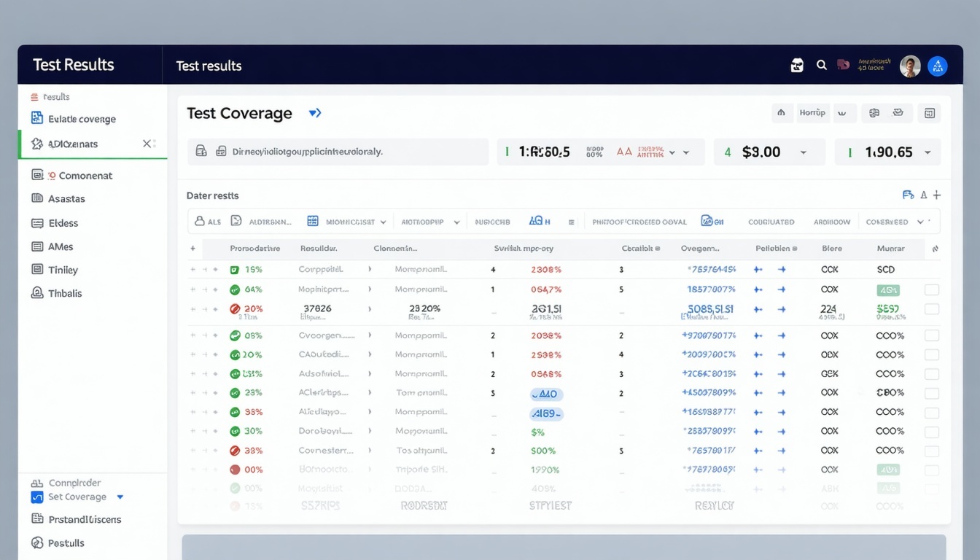The width and height of the screenshot is (980, 560).
Task: Click the search magnifier icon in header
Action: click(x=821, y=65)
